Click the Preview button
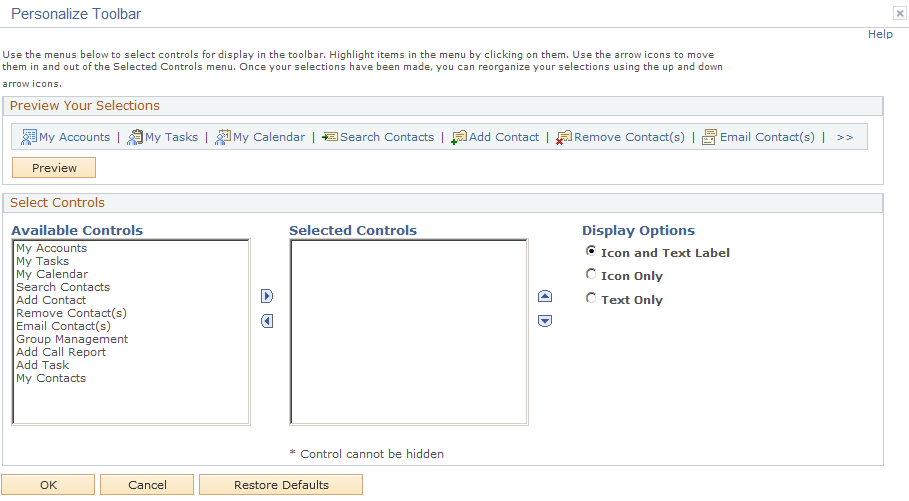The width and height of the screenshot is (909, 501). 54,168
